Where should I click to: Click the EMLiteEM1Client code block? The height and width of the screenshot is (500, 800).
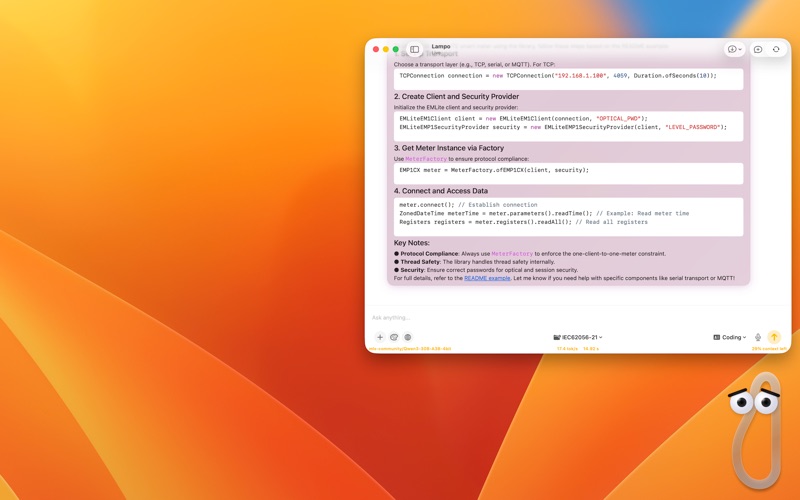568,126
